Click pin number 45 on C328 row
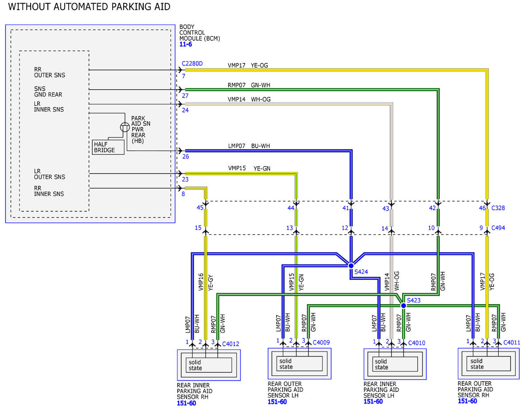Screen dimensions: 532x411 click(199, 207)
